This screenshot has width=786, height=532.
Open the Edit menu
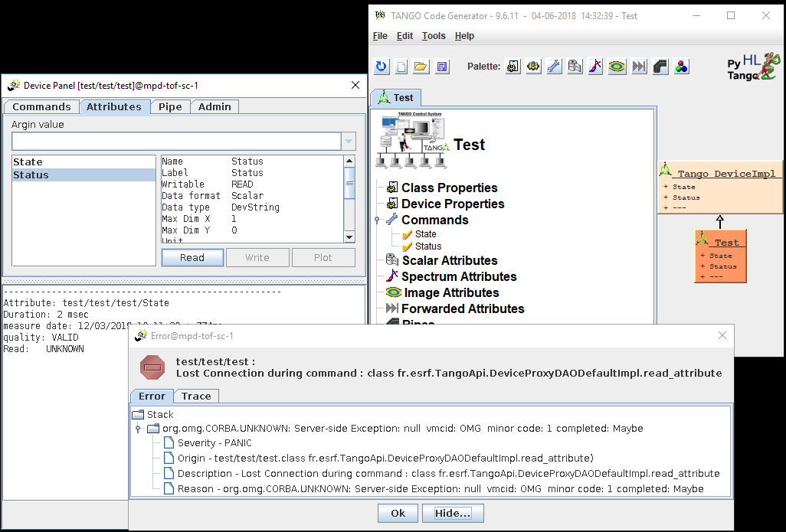point(404,35)
